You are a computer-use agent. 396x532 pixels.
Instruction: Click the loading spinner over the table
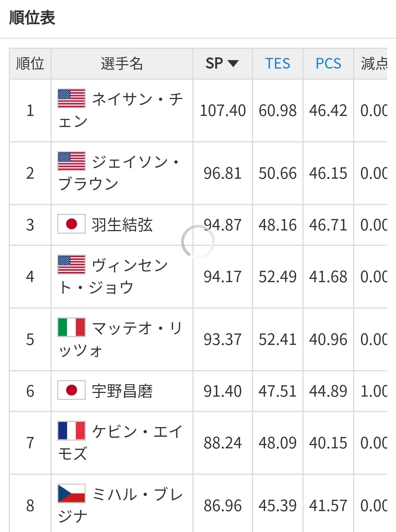(x=198, y=242)
